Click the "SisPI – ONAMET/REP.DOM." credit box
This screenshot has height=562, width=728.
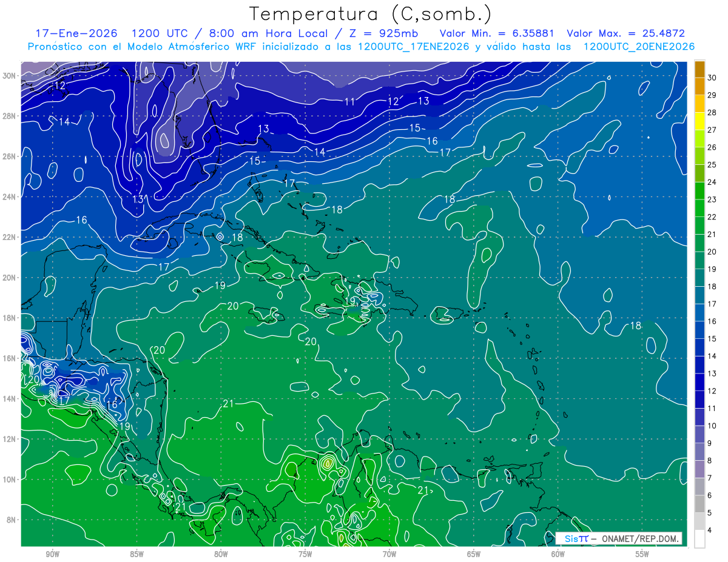point(618,538)
